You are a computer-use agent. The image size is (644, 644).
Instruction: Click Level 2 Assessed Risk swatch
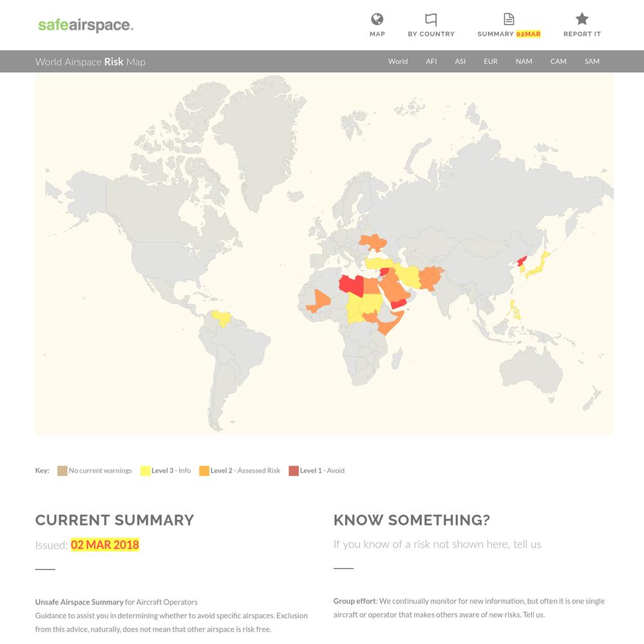pyautogui.click(x=204, y=471)
